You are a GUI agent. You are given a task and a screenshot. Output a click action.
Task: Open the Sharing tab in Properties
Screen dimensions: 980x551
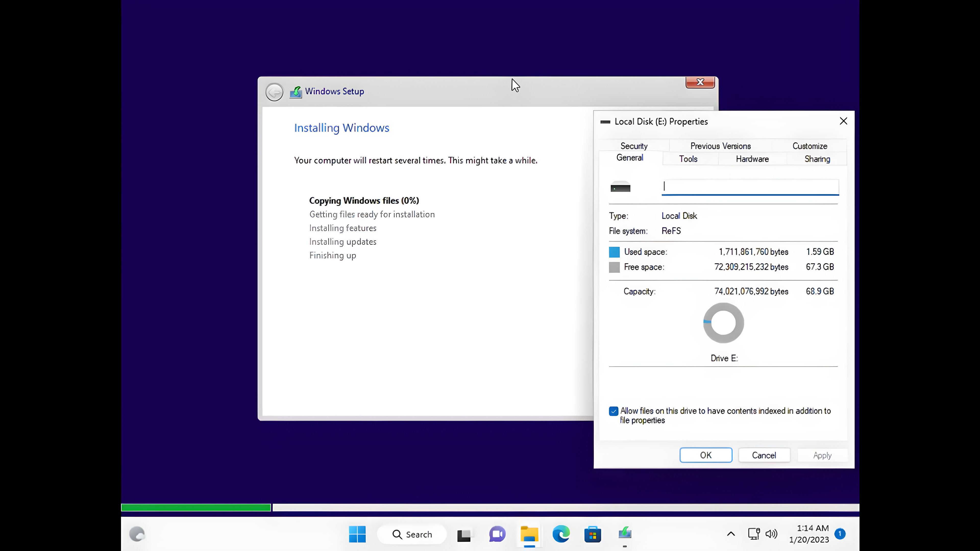pyautogui.click(x=817, y=158)
